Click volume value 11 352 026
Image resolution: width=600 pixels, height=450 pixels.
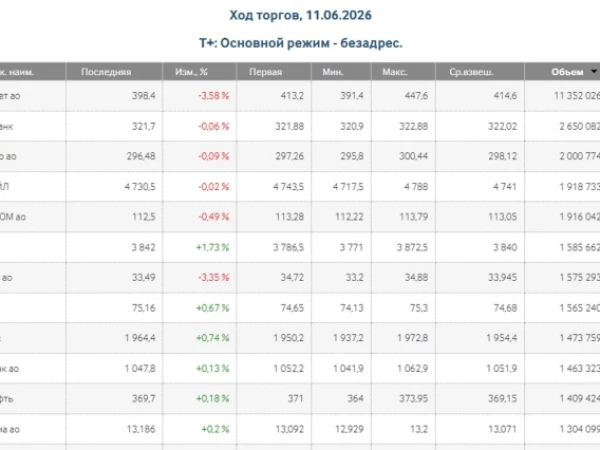[577, 96]
